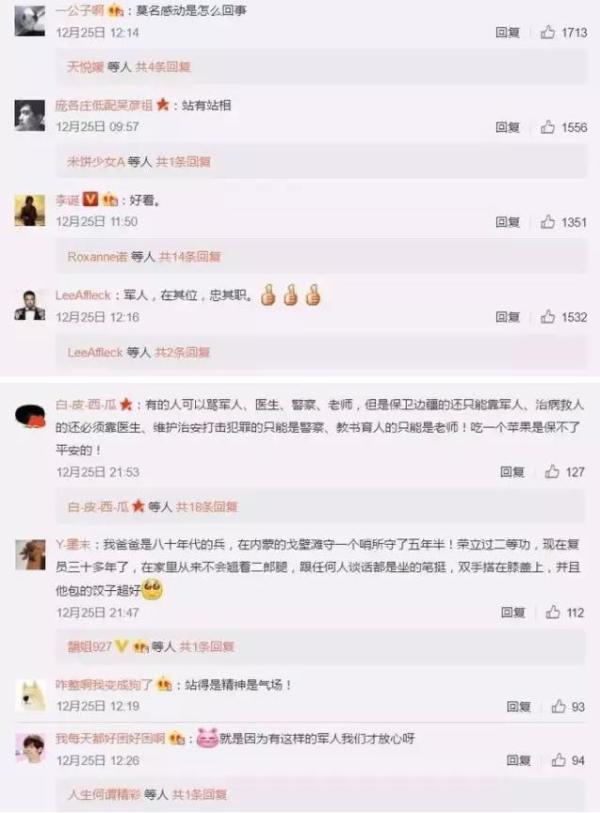Expand 共2条回复 under LeeAffleck's comment
Screen dimensions: 600x813
pos(183,353)
